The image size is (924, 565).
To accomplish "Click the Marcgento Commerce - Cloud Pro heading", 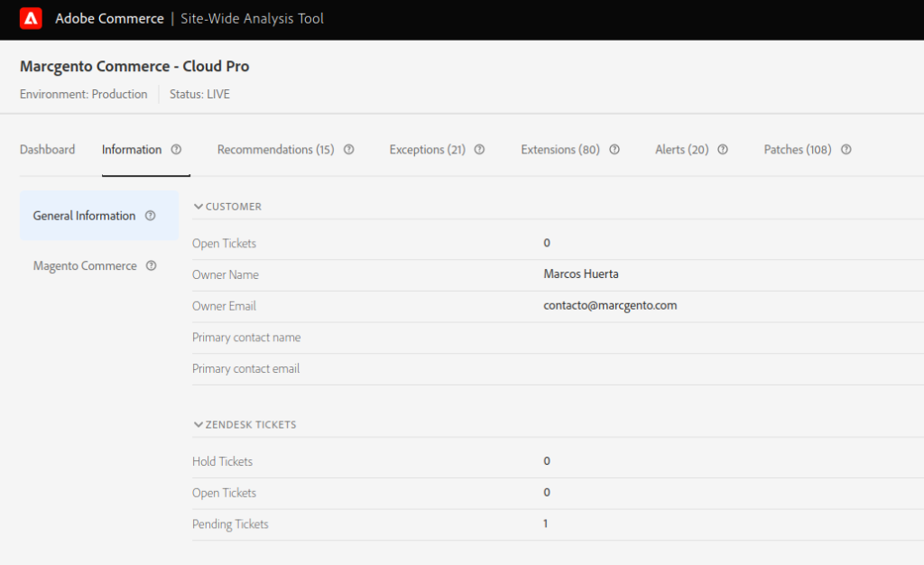I will click(x=134, y=66).
